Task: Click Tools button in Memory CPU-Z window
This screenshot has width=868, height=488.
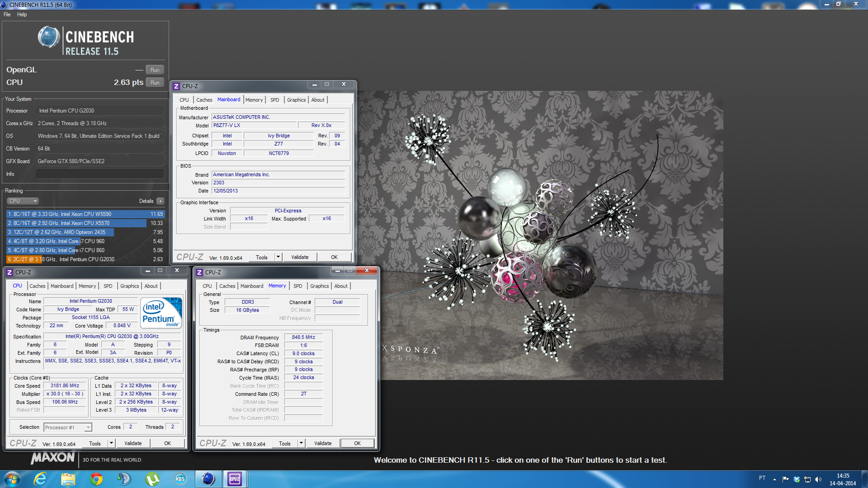Action: tap(285, 443)
